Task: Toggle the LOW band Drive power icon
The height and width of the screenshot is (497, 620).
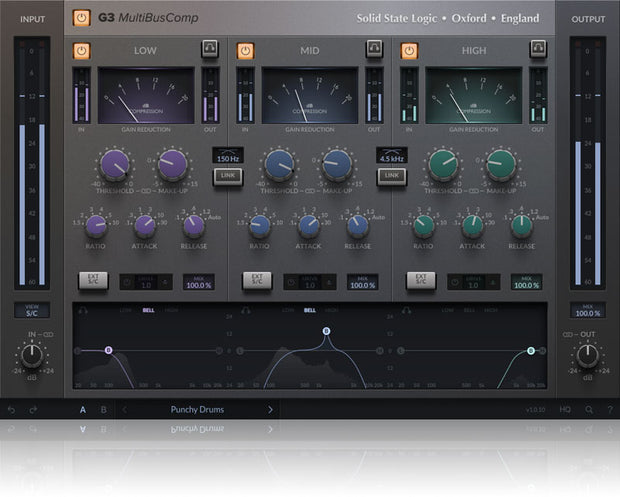Action: pyautogui.click(x=127, y=282)
